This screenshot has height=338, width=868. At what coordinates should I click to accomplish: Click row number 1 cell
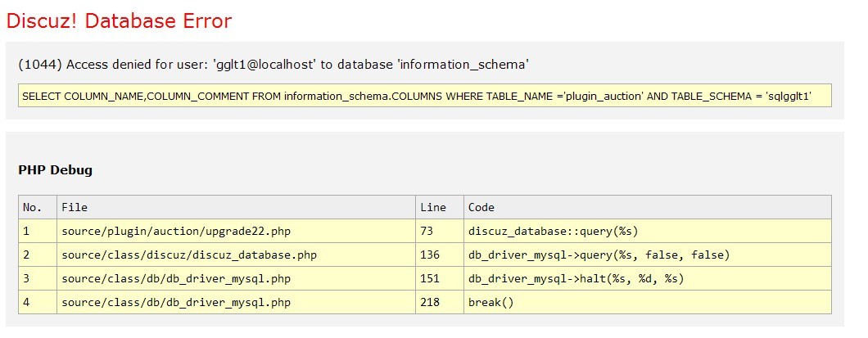(x=38, y=232)
